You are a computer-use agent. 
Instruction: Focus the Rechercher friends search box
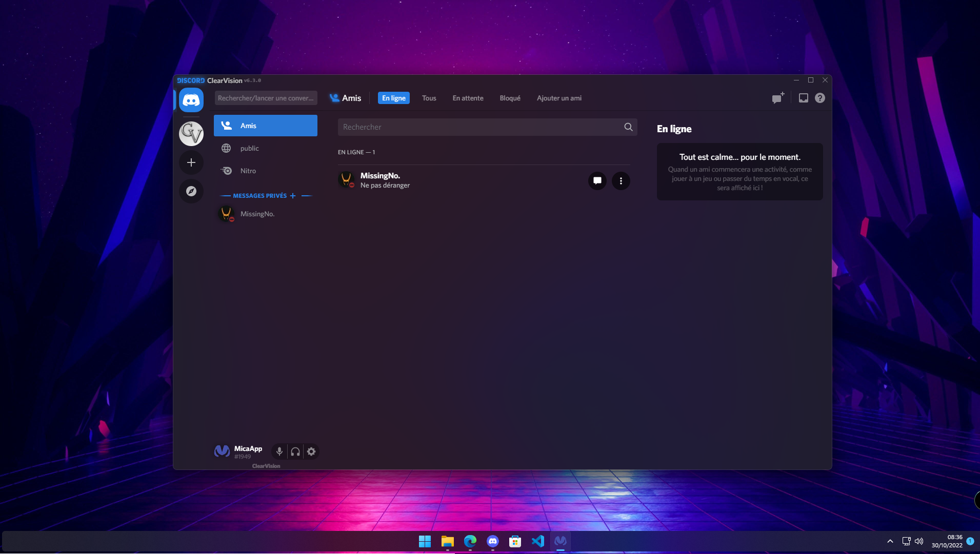(x=487, y=127)
